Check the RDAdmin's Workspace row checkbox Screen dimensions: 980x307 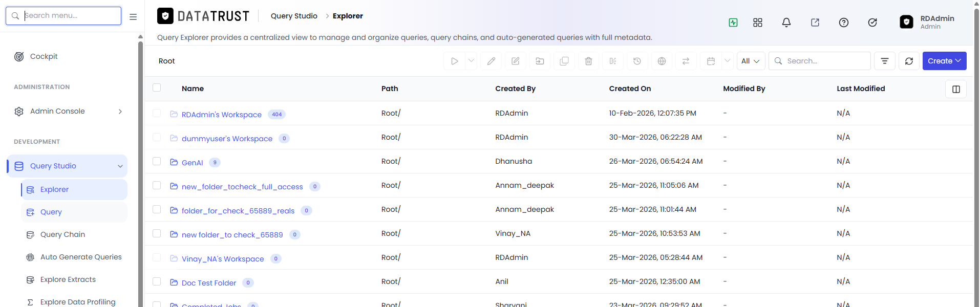pos(157,113)
